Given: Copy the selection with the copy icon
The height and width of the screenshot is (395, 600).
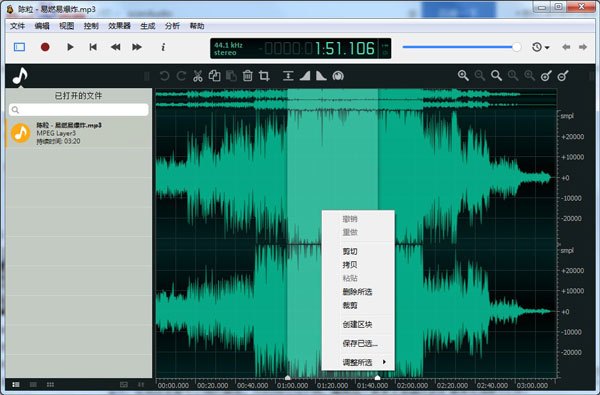Looking at the screenshot, I should click(x=214, y=76).
